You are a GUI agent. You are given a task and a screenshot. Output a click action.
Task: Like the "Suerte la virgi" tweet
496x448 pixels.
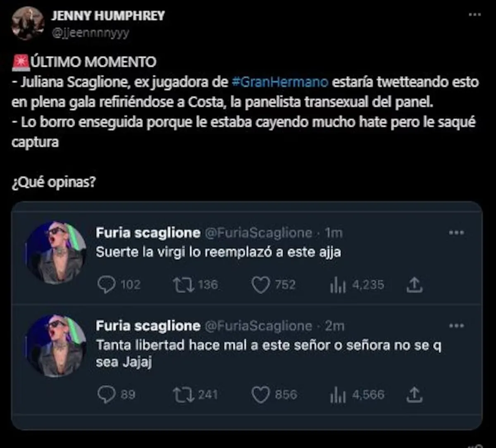click(x=260, y=285)
